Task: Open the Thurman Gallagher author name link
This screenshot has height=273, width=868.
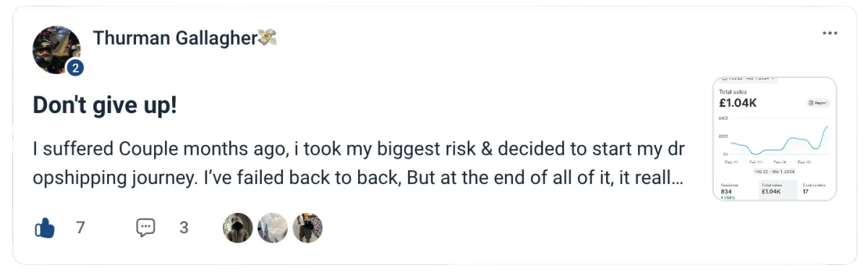Action: [175, 38]
